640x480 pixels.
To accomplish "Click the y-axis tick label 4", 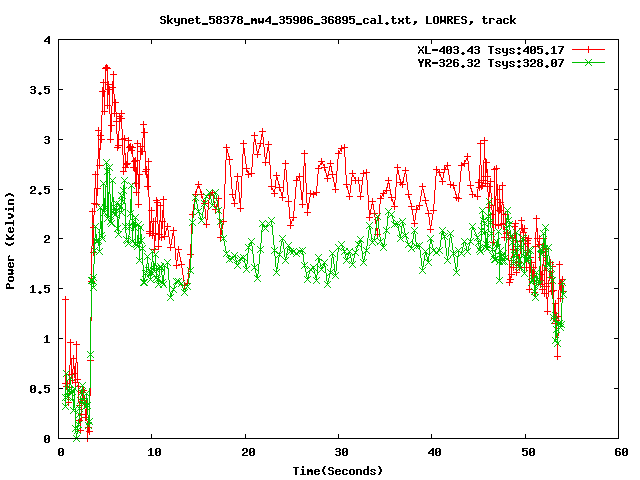I will tap(47, 40).
